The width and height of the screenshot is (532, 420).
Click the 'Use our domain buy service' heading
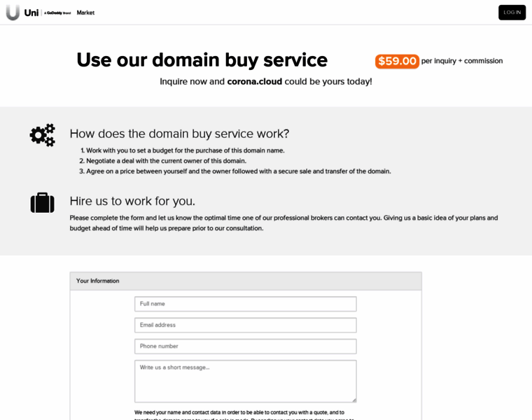pyautogui.click(x=202, y=60)
